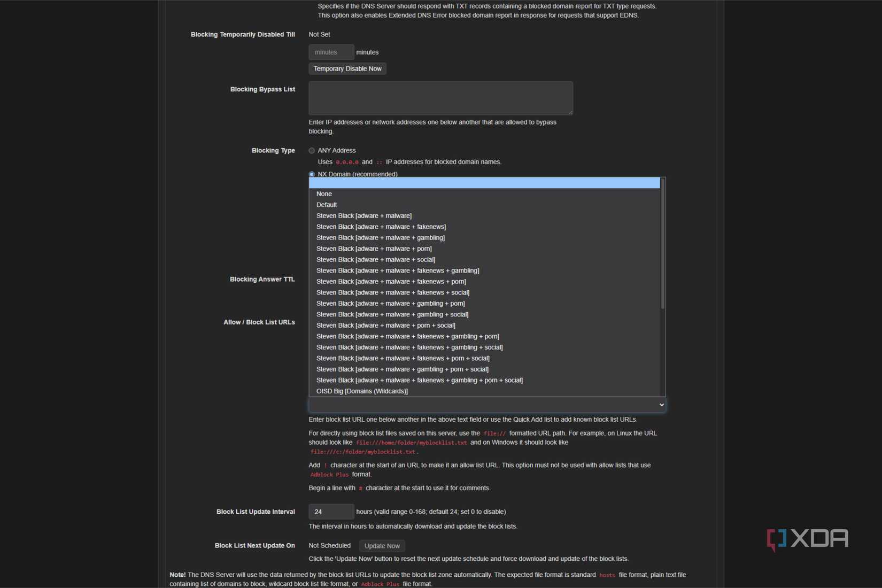The height and width of the screenshot is (588, 882).
Task: Open the Quick Add dropdown arrow
Action: [662, 405]
